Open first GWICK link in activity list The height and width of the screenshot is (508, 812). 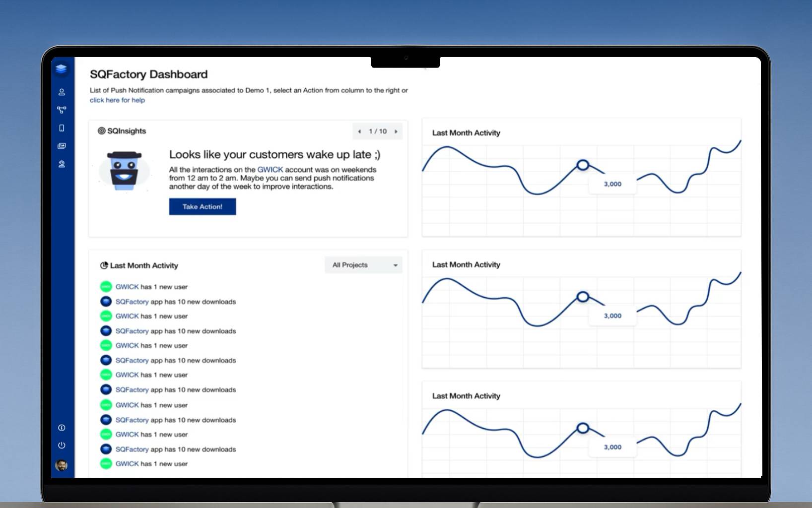(127, 287)
